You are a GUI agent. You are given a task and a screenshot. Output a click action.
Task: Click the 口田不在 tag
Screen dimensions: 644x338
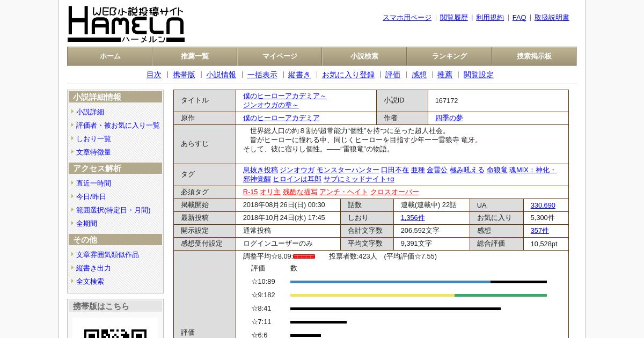click(395, 170)
